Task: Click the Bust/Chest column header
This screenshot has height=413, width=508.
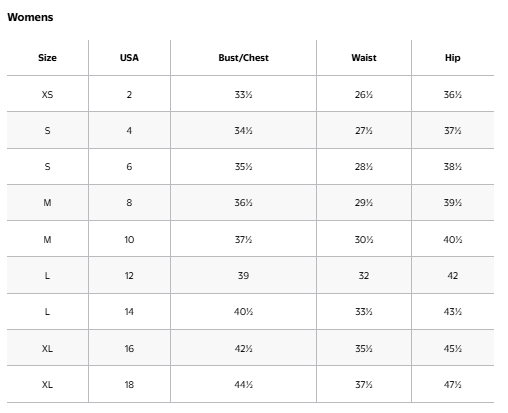Action: [x=243, y=58]
